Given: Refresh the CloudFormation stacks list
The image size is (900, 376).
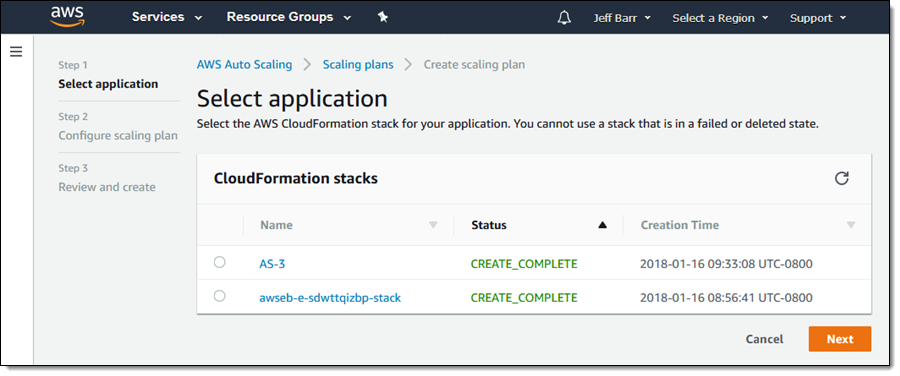Looking at the screenshot, I should click(841, 179).
